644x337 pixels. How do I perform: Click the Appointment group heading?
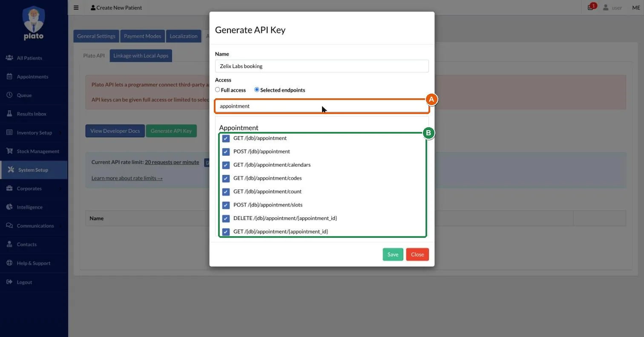click(239, 128)
